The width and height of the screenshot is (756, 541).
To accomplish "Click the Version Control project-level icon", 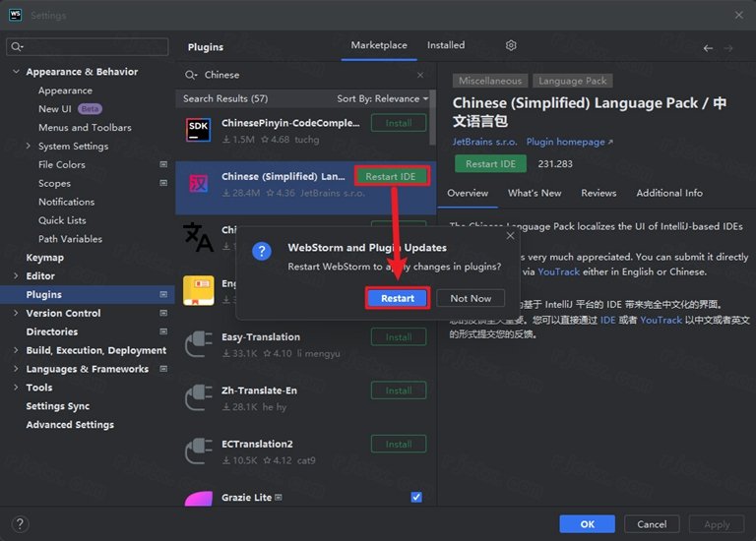I will (163, 313).
